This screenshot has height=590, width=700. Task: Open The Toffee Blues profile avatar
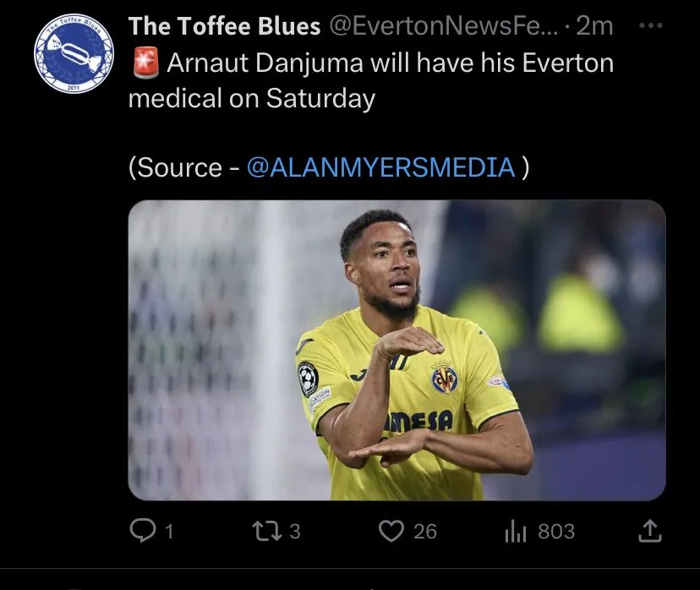[x=74, y=52]
